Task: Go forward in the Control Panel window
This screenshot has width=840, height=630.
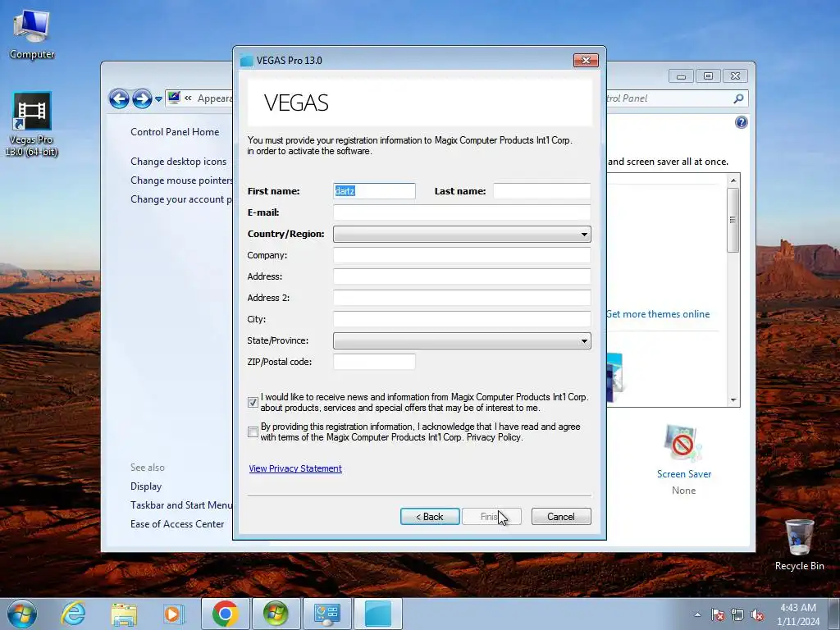Action: (142, 98)
